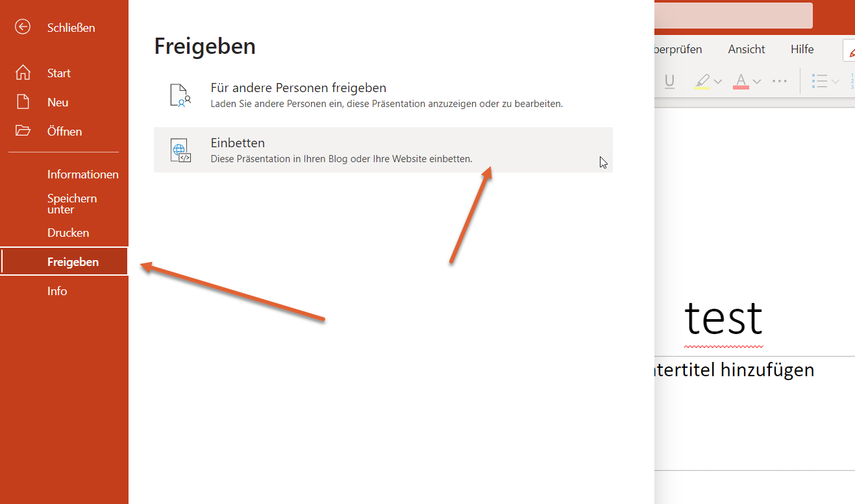Expand the font color dropdown arrow
Viewport: 855px width, 504px height.
(x=757, y=81)
